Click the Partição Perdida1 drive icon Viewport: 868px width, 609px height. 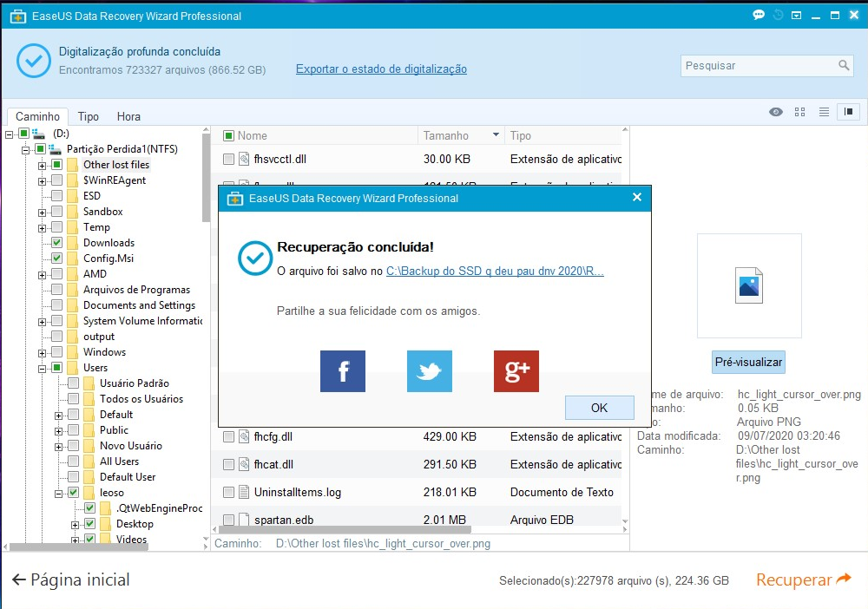[55, 149]
